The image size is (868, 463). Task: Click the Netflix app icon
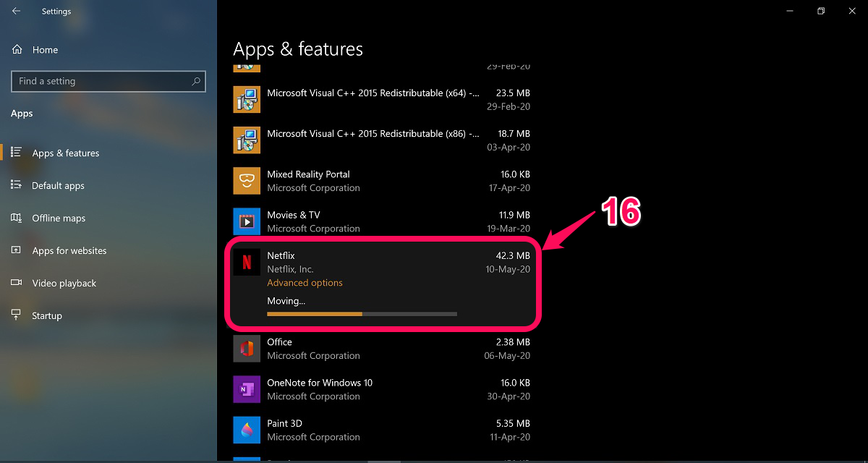tap(247, 262)
